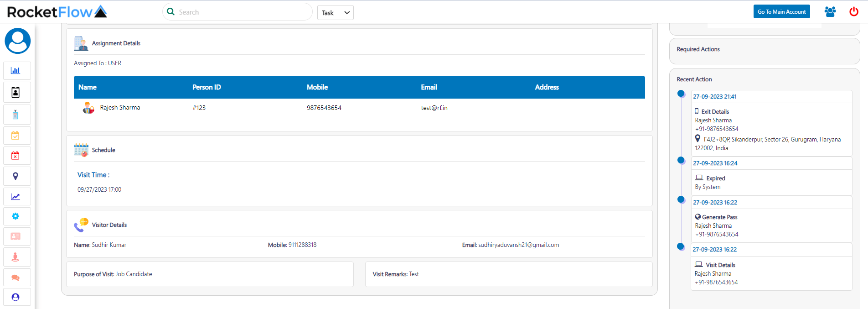Viewport: 868px width, 309px height.
Task: Click the 09/27/2023 17:00 visit time
Action: (x=99, y=189)
